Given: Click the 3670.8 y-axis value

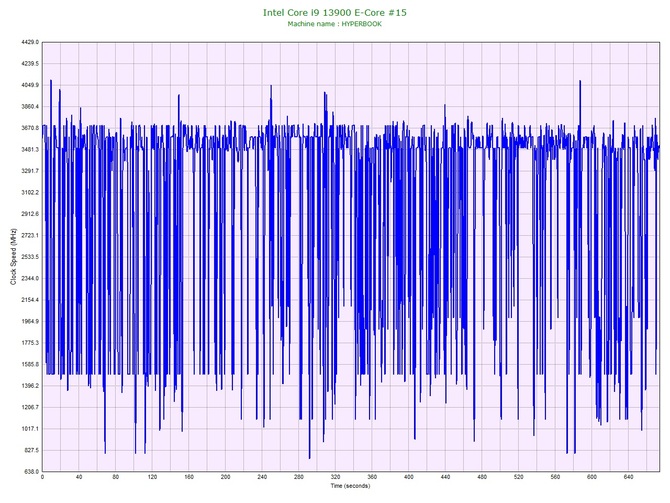Looking at the screenshot, I should pyautogui.click(x=30, y=128).
